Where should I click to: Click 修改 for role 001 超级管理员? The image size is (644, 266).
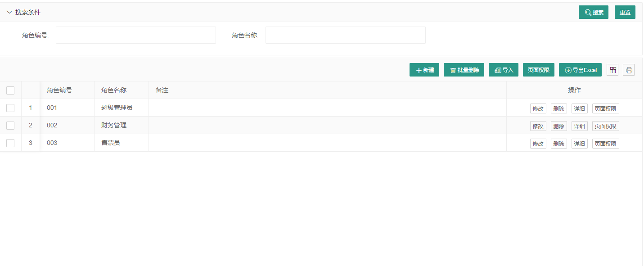coord(538,108)
